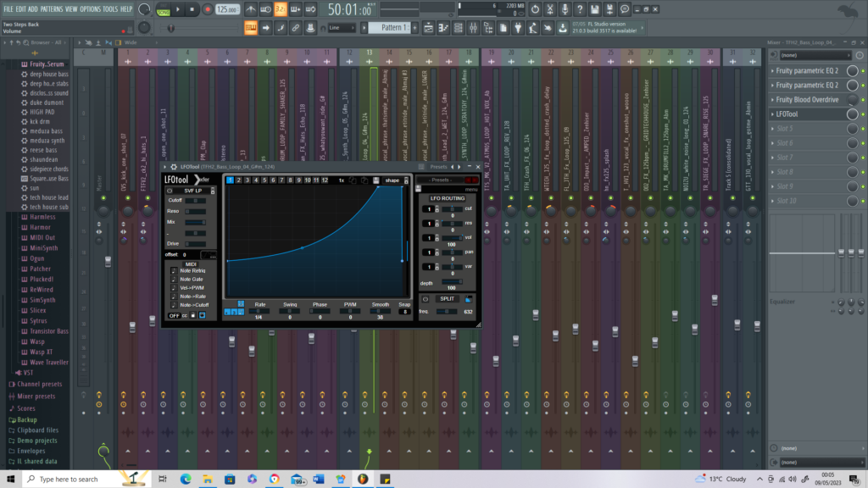Save the project with the floppy disk icon

coord(594,9)
